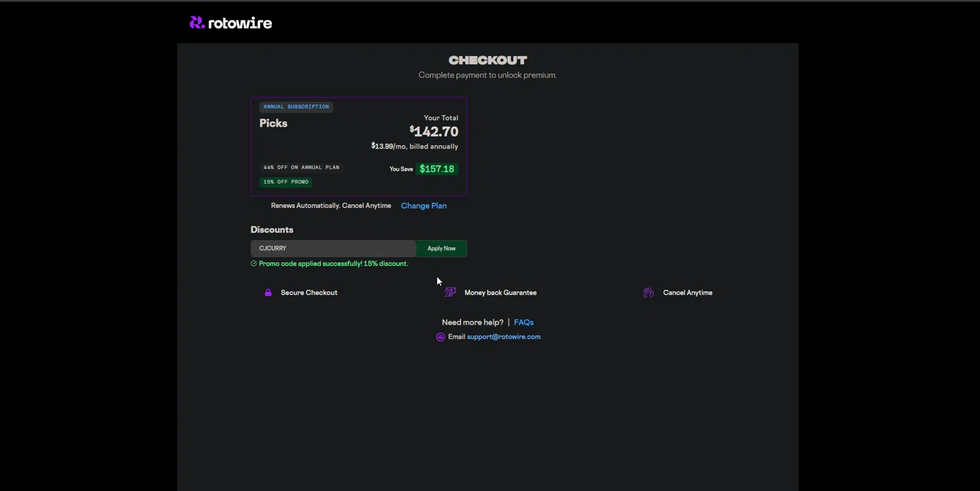The width and height of the screenshot is (980, 491).
Task: Open the FAQs link
Action: pos(524,322)
